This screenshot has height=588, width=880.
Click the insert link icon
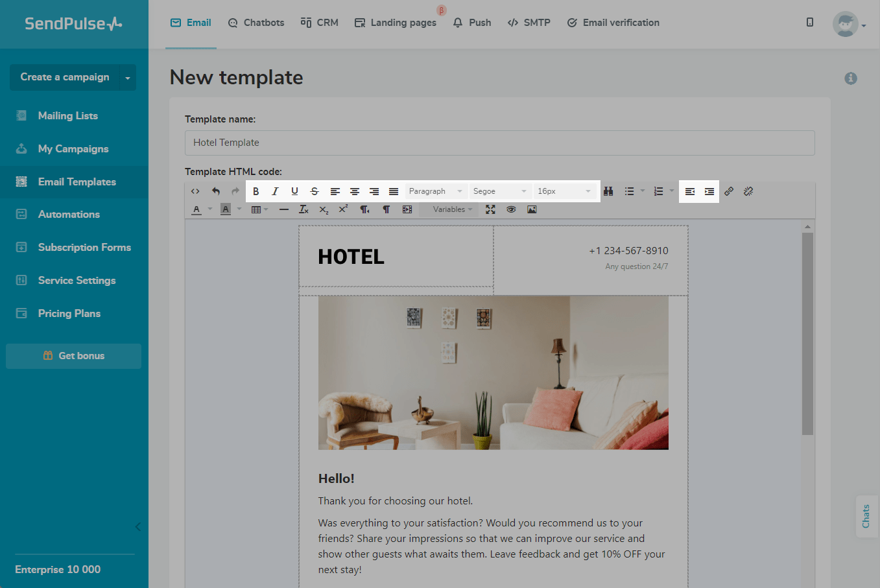(729, 191)
